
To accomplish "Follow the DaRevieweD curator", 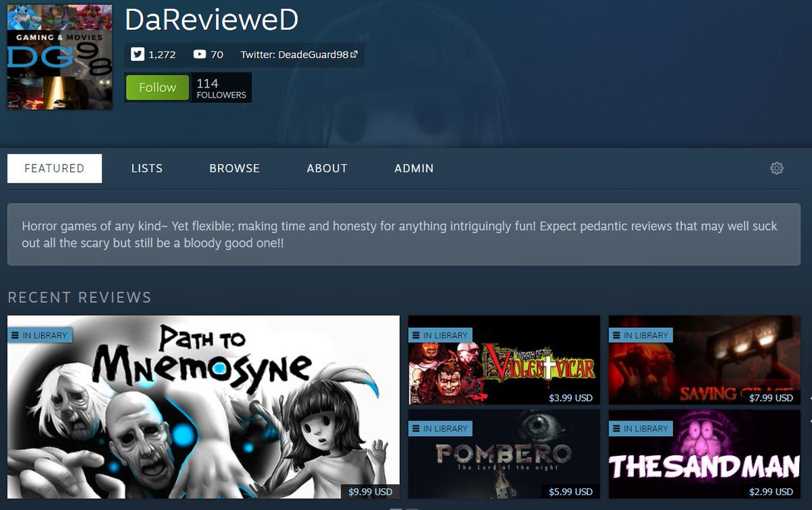I will coord(158,87).
